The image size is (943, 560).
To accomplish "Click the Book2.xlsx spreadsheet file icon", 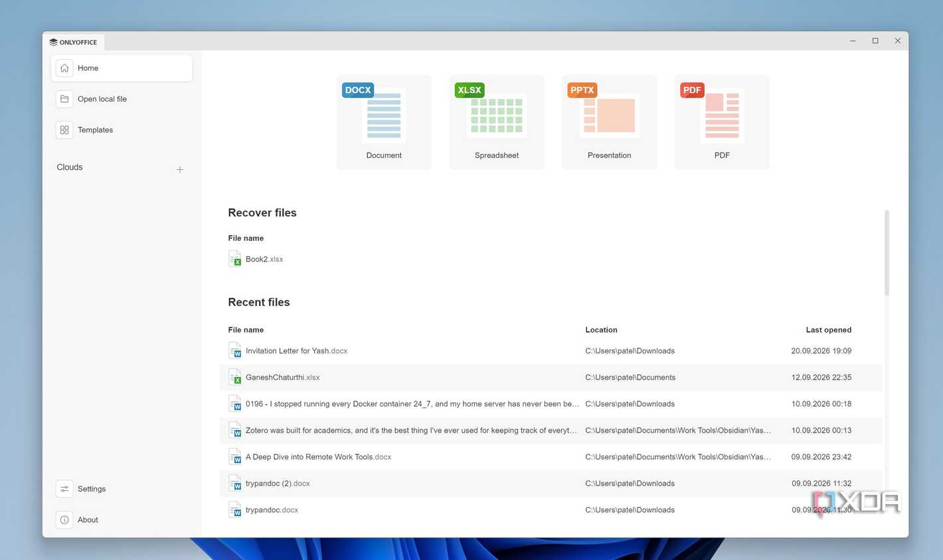I will pyautogui.click(x=235, y=259).
